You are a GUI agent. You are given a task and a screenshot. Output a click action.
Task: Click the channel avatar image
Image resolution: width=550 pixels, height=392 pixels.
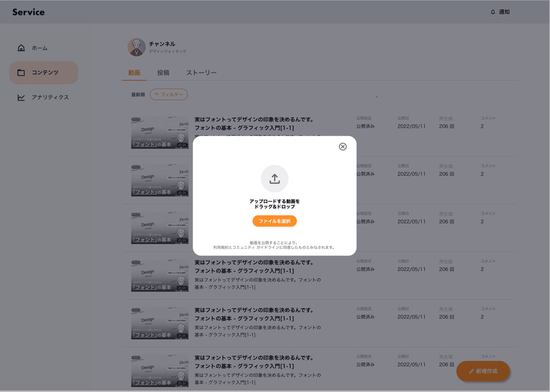tap(137, 47)
